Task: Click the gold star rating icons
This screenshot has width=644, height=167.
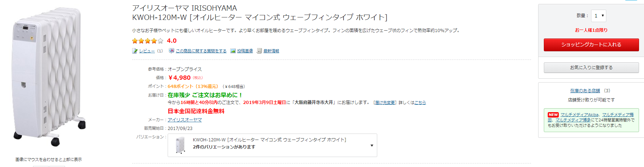Action: coord(147,41)
